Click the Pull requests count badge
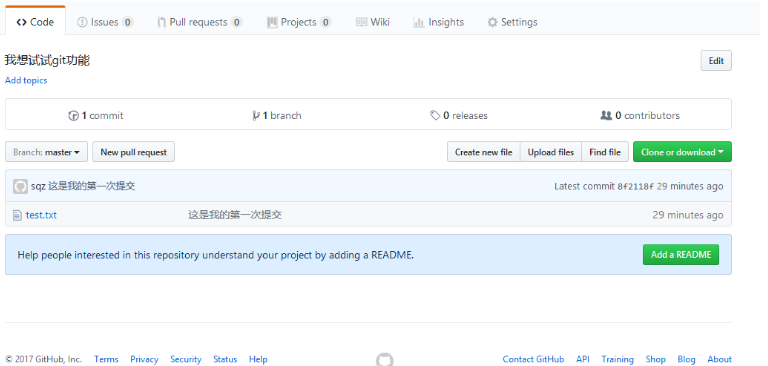 coord(237,22)
